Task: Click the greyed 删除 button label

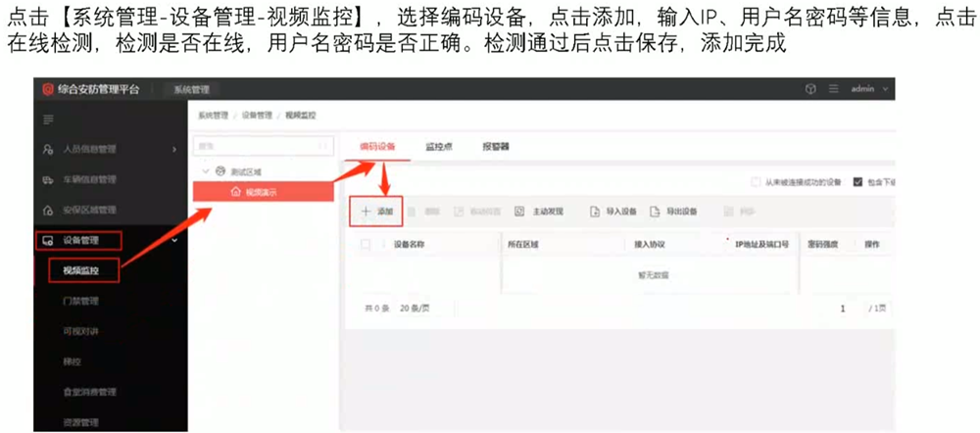Action: click(x=432, y=212)
